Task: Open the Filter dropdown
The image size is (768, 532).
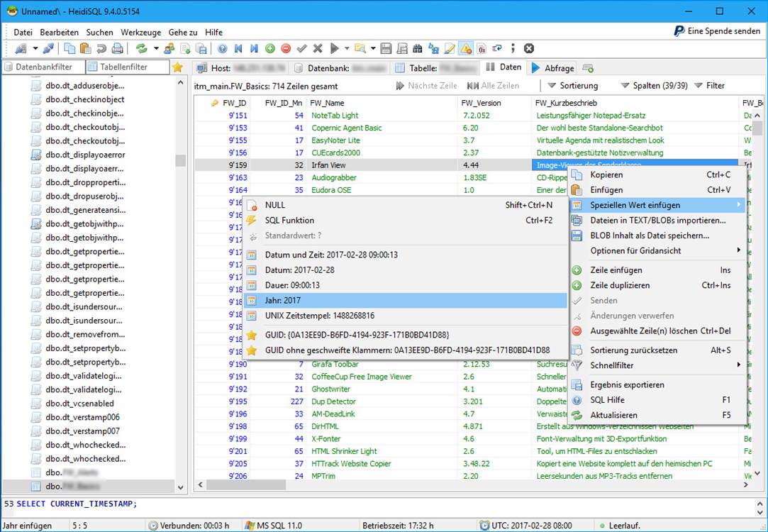Action: (710, 86)
